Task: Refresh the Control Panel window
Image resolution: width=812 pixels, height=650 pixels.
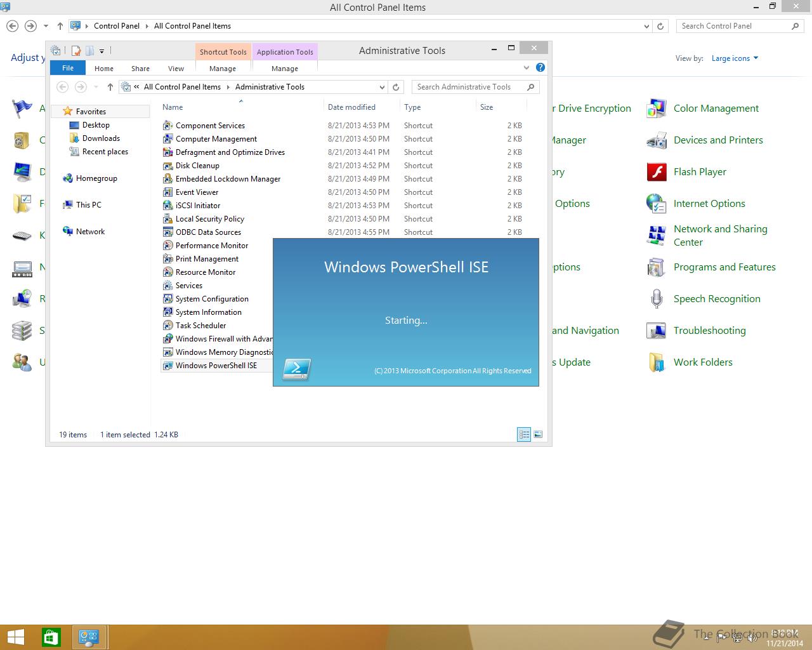Action: click(660, 26)
